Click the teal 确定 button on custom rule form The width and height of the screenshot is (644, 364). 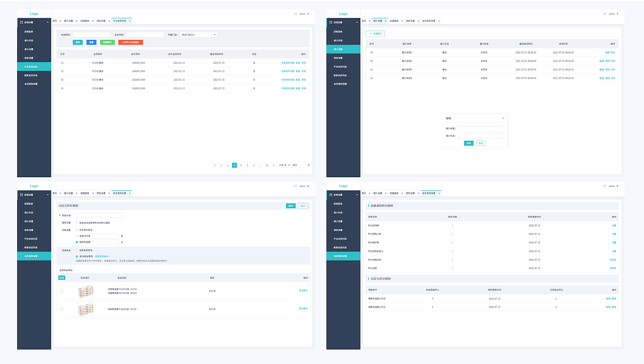click(x=291, y=205)
